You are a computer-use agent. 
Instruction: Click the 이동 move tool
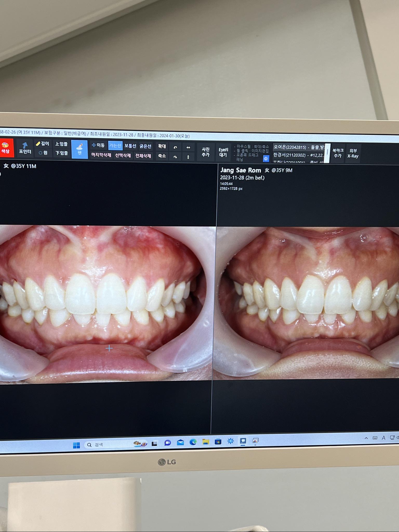(98, 145)
